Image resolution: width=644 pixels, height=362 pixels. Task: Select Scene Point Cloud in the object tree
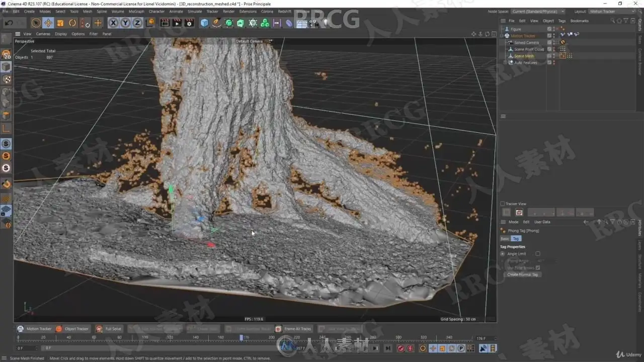click(x=529, y=49)
